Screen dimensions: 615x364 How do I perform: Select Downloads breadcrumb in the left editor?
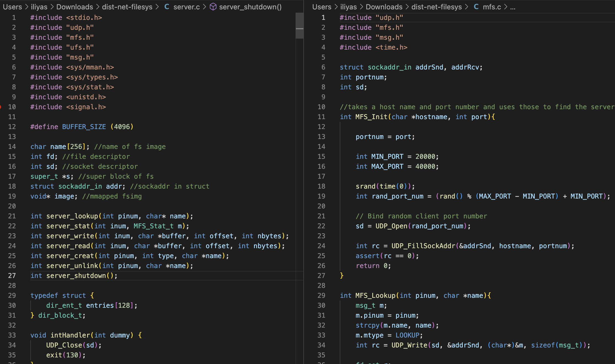click(x=75, y=7)
